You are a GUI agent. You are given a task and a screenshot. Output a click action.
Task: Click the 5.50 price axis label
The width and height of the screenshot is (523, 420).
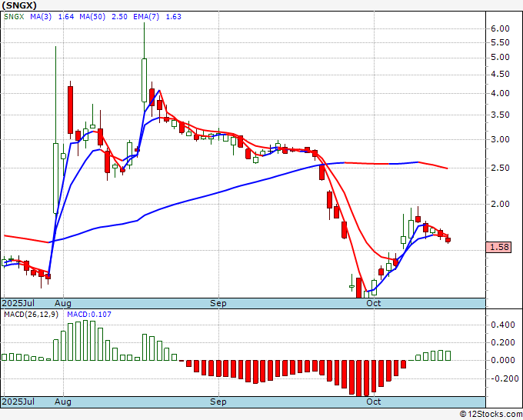(x=500, y=43)
